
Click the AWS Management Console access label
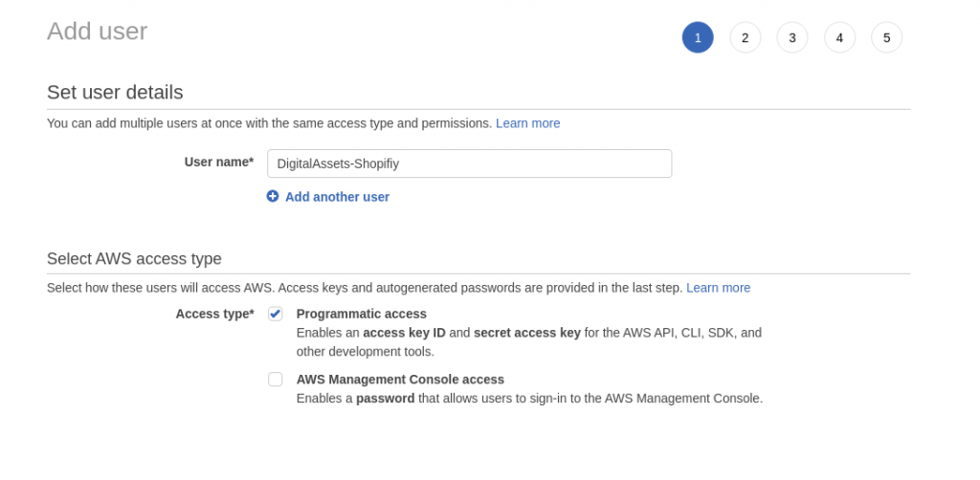point(400,380)
